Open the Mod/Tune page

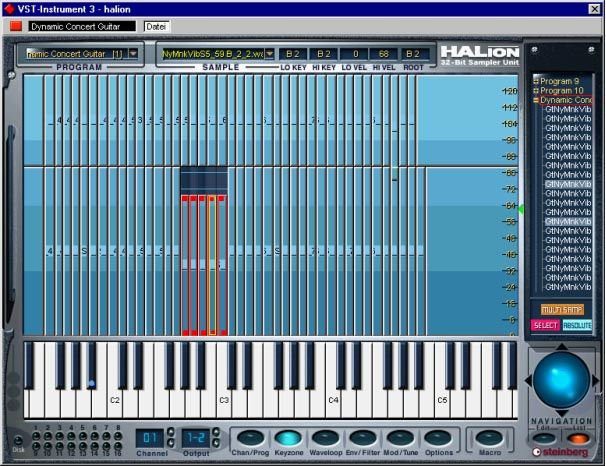(400, 438)
